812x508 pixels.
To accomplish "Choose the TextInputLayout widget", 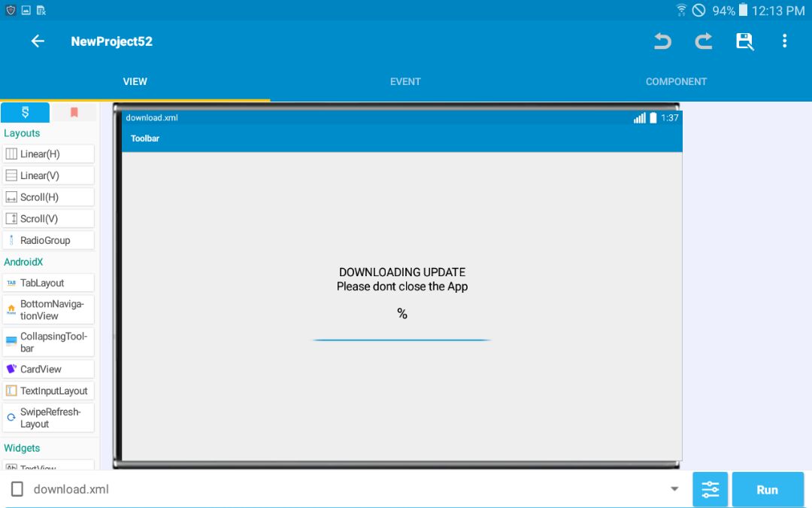I will coord(48,391).
